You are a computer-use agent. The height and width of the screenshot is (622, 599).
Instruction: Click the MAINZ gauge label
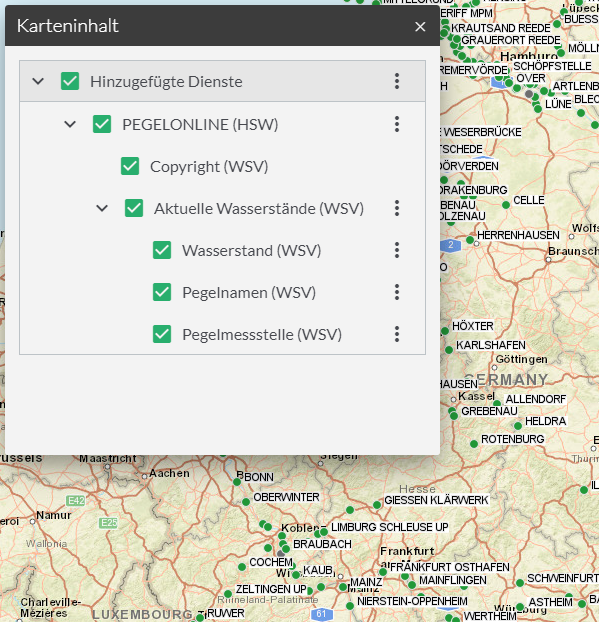[x=366, y=582]
